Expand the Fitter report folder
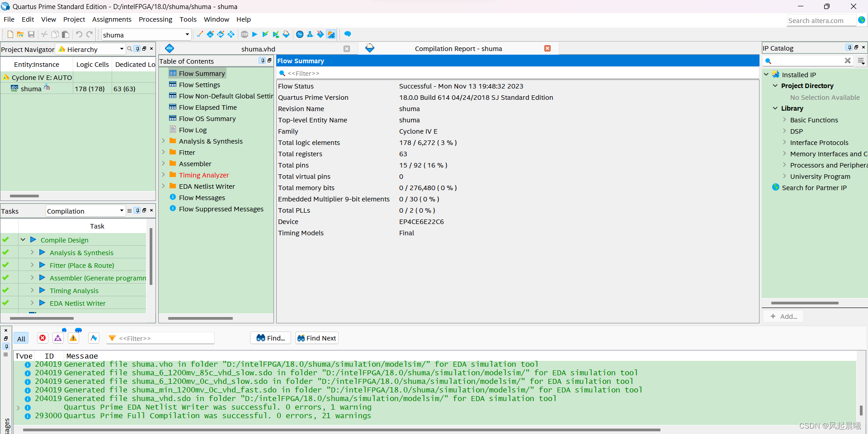Screen dimensions: 868x434 (x=163, y=152)
